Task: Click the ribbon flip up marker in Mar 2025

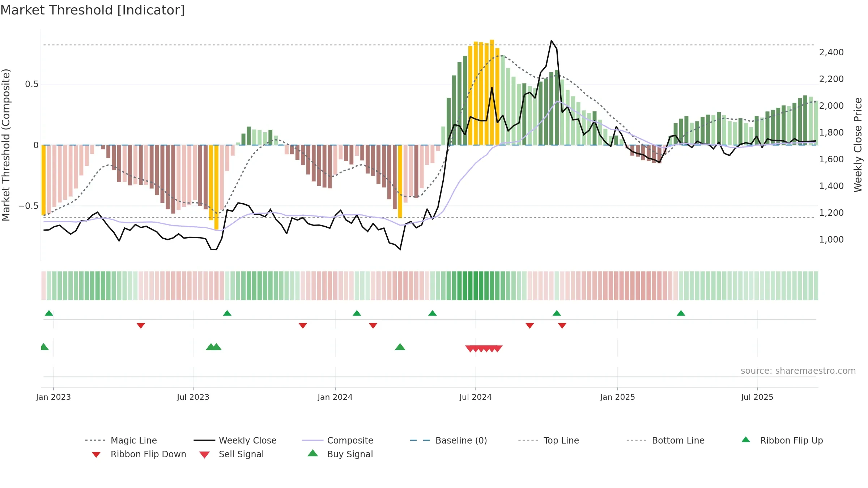Action: point(681,313)
